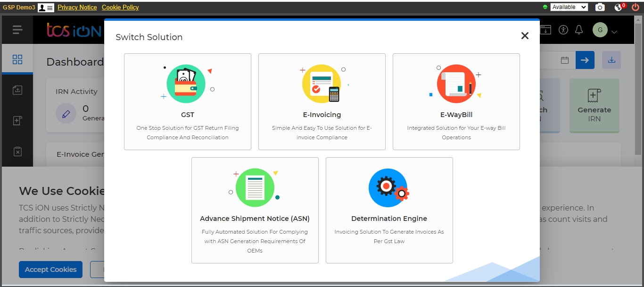Open the Cookie Policy link
644x287 pixels.
click(120, 8)
